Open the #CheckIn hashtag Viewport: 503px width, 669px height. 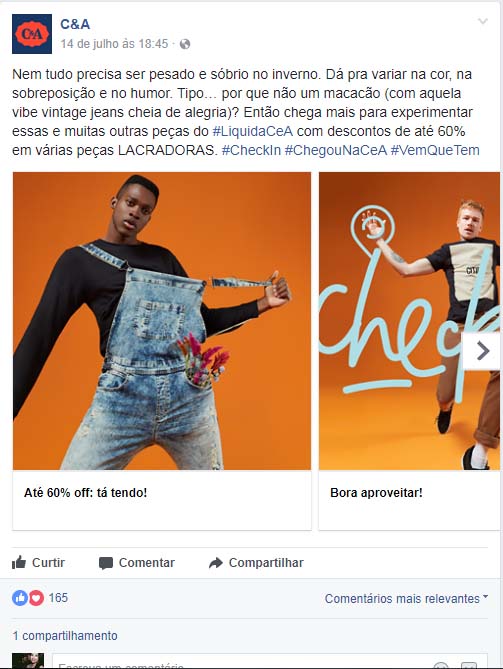251,150
